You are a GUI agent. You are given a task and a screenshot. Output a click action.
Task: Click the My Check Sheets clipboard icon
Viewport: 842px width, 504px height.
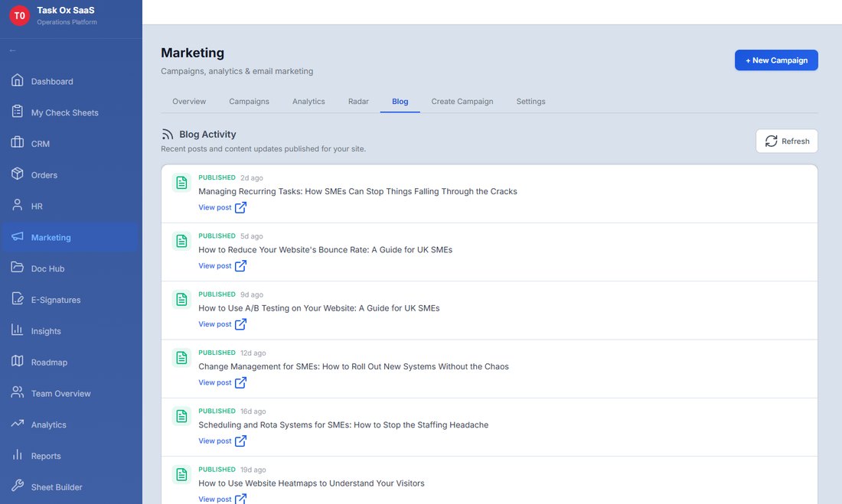pyautogui.click(x=17, y=112)
